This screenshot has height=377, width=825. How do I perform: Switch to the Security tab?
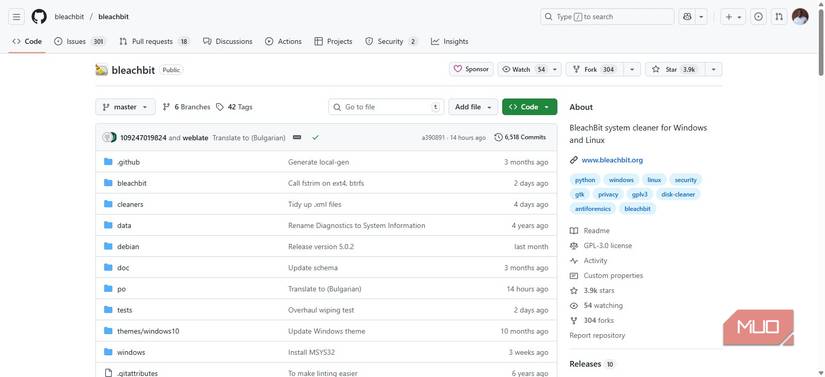click(x=391, y=42)
